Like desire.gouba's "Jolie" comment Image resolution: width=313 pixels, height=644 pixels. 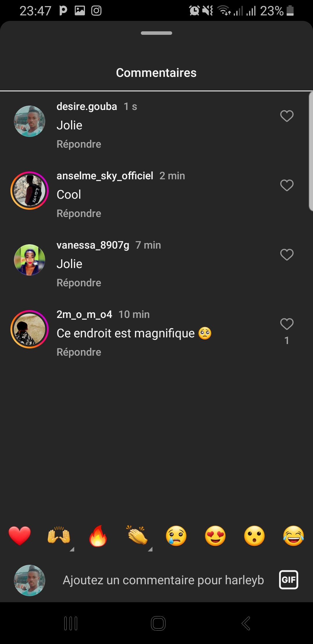point(287,116)
